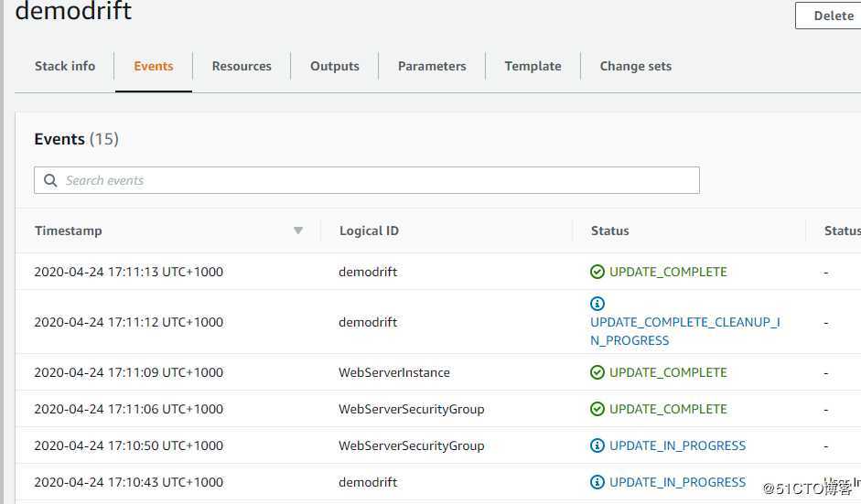Select the WebServerInstance logical ID entry

coord(394,372)
